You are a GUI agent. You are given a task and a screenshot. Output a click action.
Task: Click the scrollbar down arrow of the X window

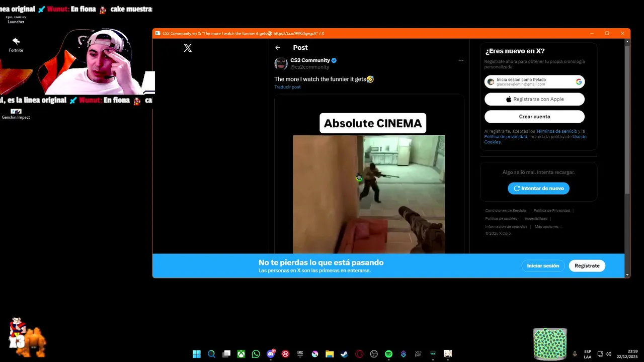pos(627,275)
